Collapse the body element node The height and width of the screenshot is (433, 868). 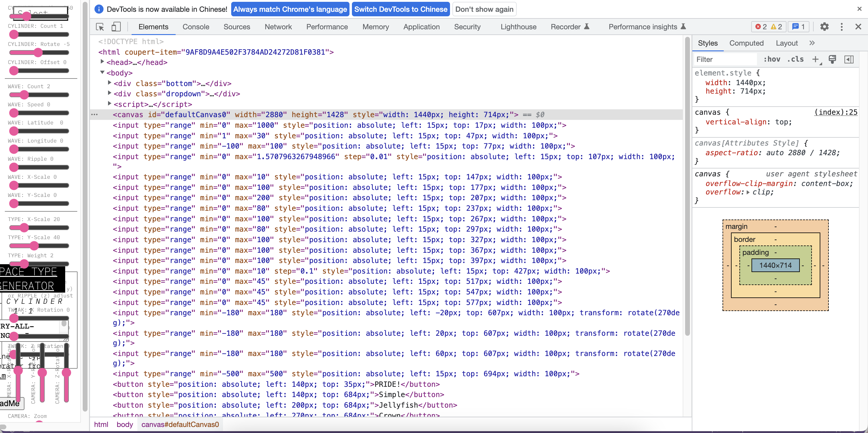click(102, 72)
